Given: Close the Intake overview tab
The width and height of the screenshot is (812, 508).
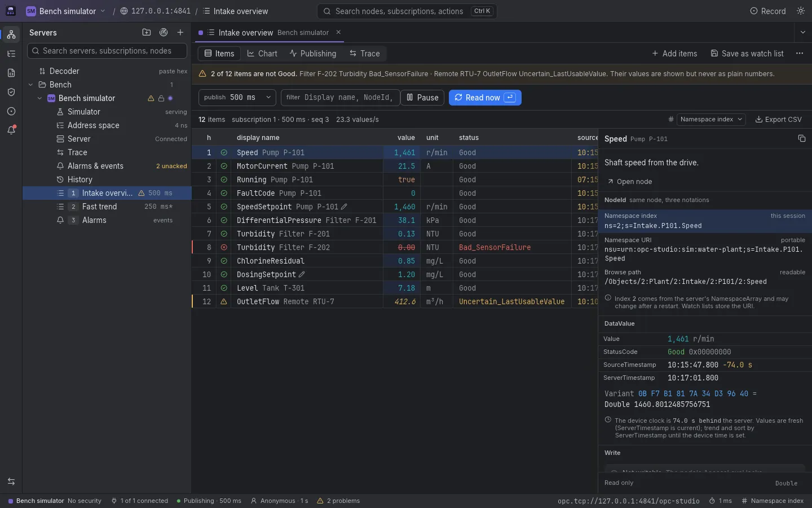Looking at the screenshot, I should pyautogui.click(x=338, y=32).
